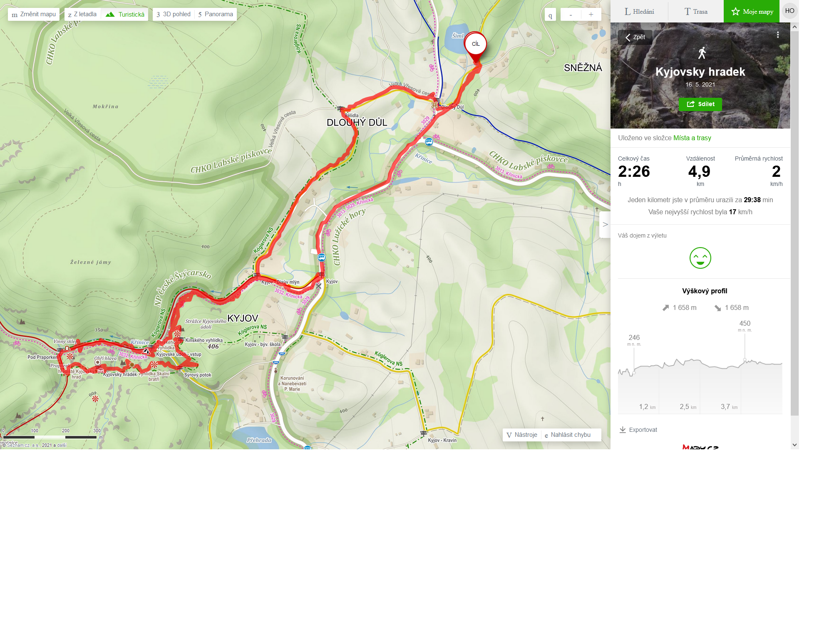
Task: Click the 450 m peak marker on elevation profile
Action: pyautogui.click(x=745, y=360)
